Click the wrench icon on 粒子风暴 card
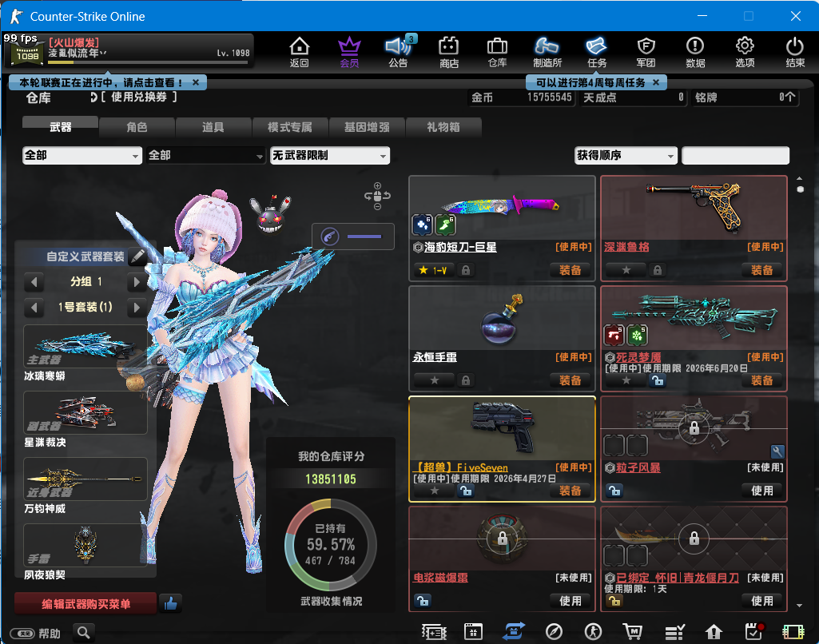 [777, 451]
